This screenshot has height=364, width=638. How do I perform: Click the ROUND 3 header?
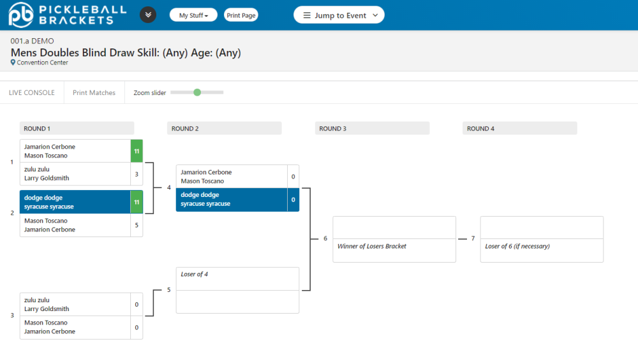tap(372, 128)
